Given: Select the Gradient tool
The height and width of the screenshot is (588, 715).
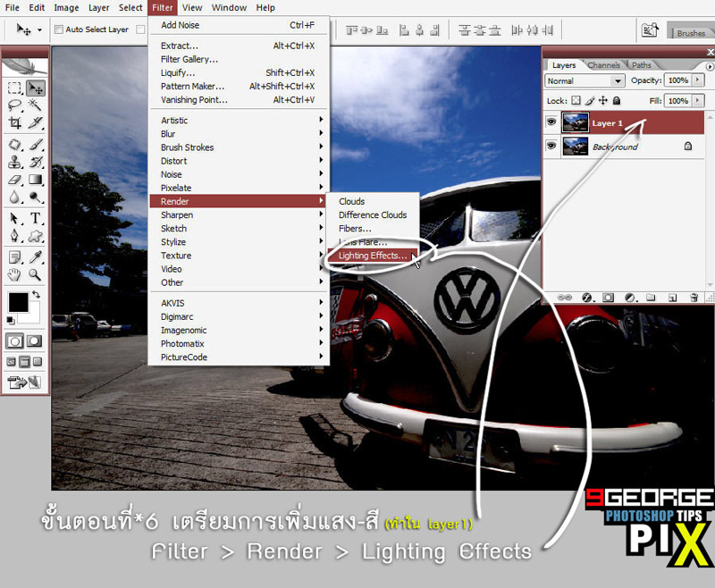Looking at the screenshot, I should click(35, 180).
